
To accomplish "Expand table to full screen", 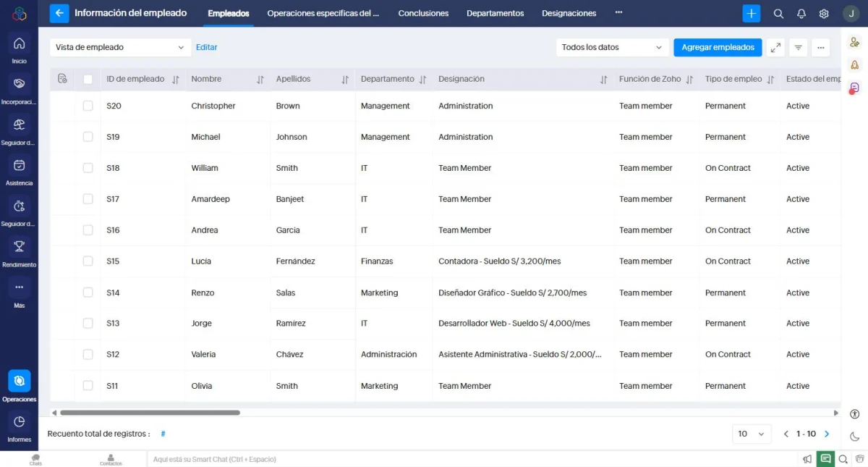I will (775, 47).
